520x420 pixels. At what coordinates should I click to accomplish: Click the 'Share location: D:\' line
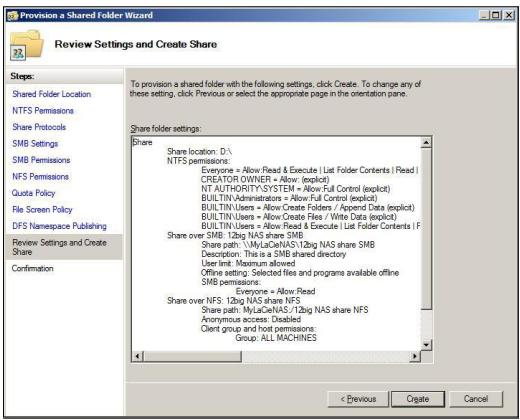point(199,152)
